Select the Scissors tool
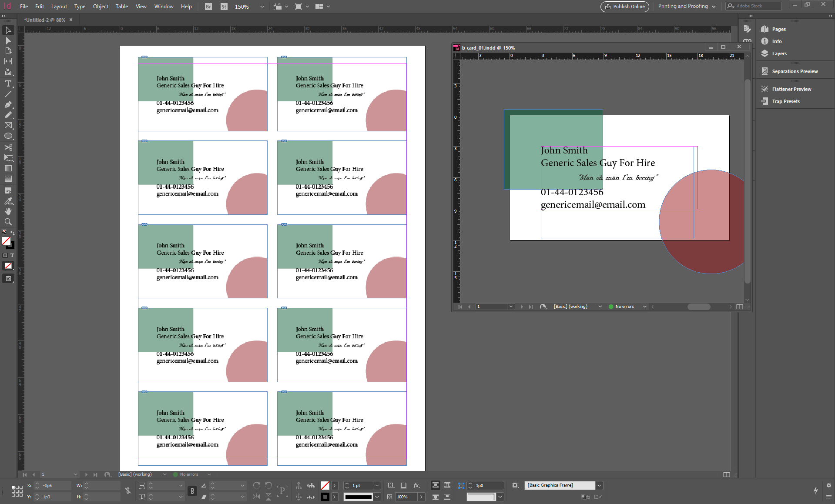This screenshot has height=504, width=835. [x=8, y=147]
